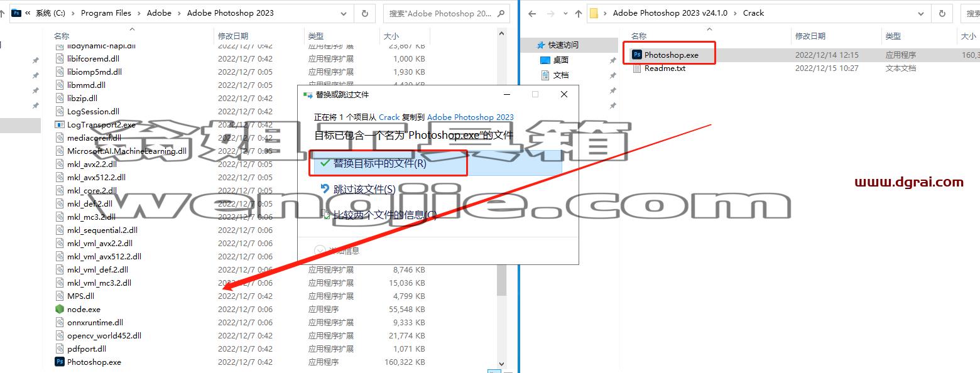Image resolution: width=980 pixels, height=373 pixels.
Task: Click the Ps icon of Photoshop.exe in left window
Action: (60, 362)
